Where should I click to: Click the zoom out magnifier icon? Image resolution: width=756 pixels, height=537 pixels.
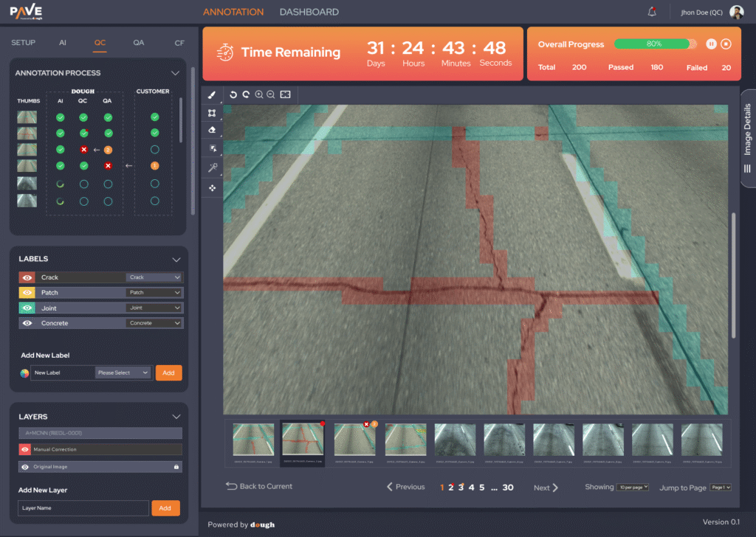coord(271,94)
